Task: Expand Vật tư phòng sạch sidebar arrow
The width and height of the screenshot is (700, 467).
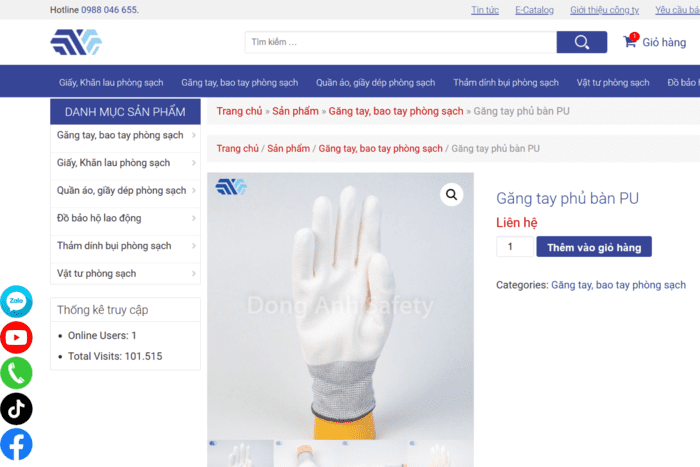Action: 194,273
